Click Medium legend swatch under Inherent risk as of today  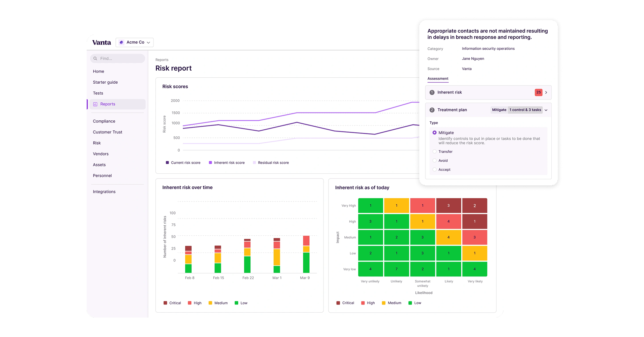point(384,303)
